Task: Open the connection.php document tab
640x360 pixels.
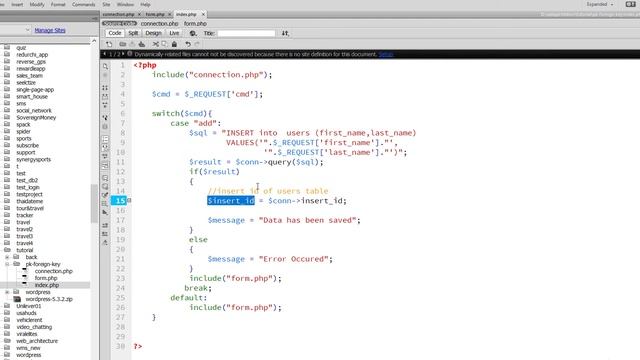Action: pyautogui.click(x=118, y=14)
